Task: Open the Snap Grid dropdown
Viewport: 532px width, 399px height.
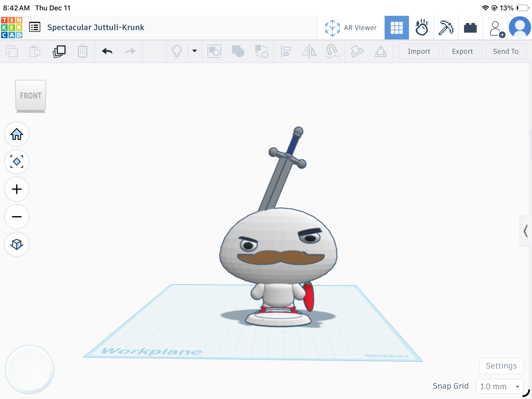Action: point(499,386)
